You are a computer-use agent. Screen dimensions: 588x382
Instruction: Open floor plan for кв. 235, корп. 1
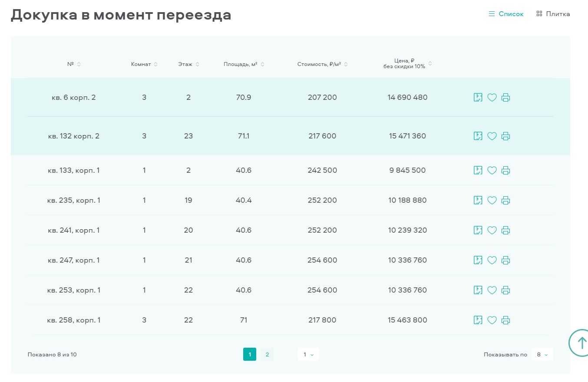(x=478, y=200)
